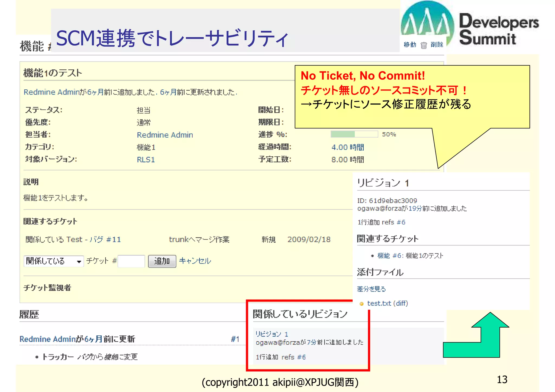Image resolution: width=555 pixels, height=392 pixels.
Task: Click the 履歴 history heading
Action: click(x=29, y=315)
